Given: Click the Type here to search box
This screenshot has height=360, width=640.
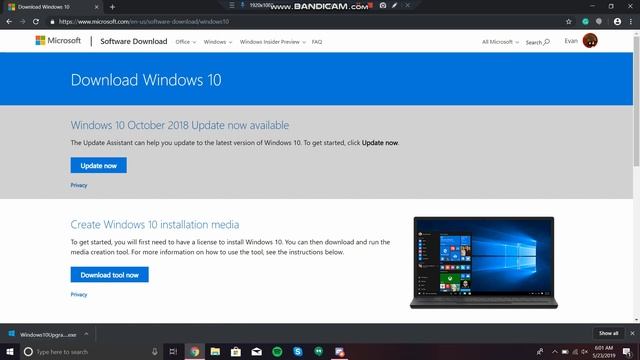Looking at the screenshot, I should (x=92, y=351).
